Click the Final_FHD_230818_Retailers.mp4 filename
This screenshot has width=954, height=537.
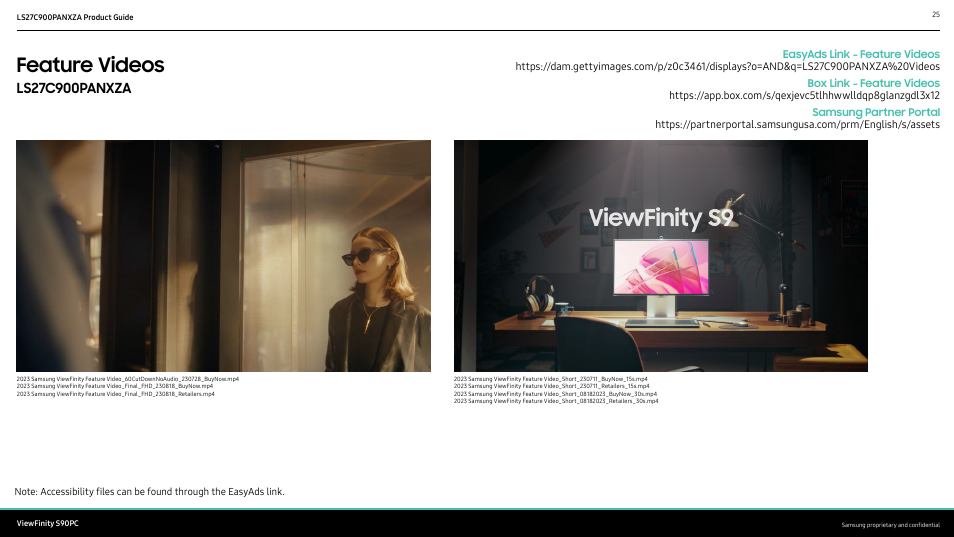tap(116, 394)
